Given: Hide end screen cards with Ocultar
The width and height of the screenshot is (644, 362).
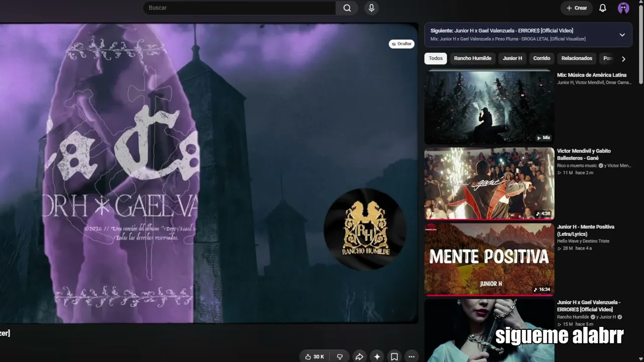Looking at the screenshot, I should pos(401,44).
